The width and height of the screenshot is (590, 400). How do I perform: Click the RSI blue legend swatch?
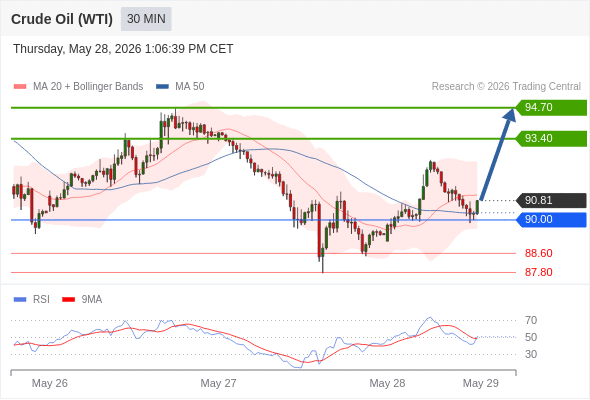coord(20,300)
